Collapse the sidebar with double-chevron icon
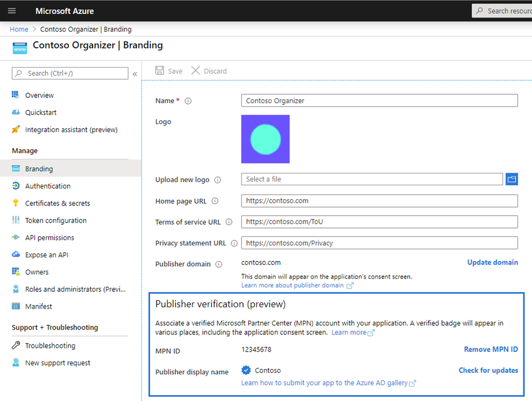The height and width of the screenshot is (401, 532). tap(135, 74)
